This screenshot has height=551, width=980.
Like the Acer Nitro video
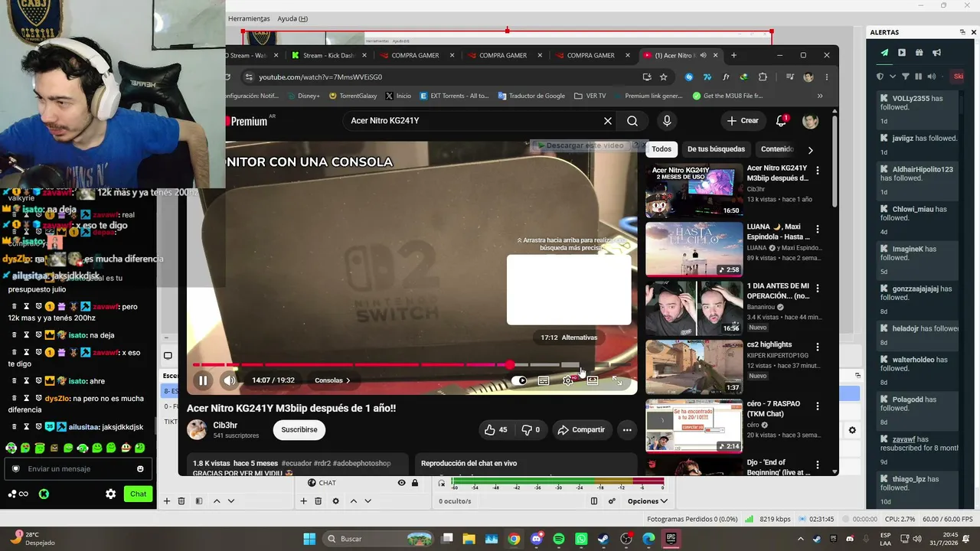pos(495,430)
